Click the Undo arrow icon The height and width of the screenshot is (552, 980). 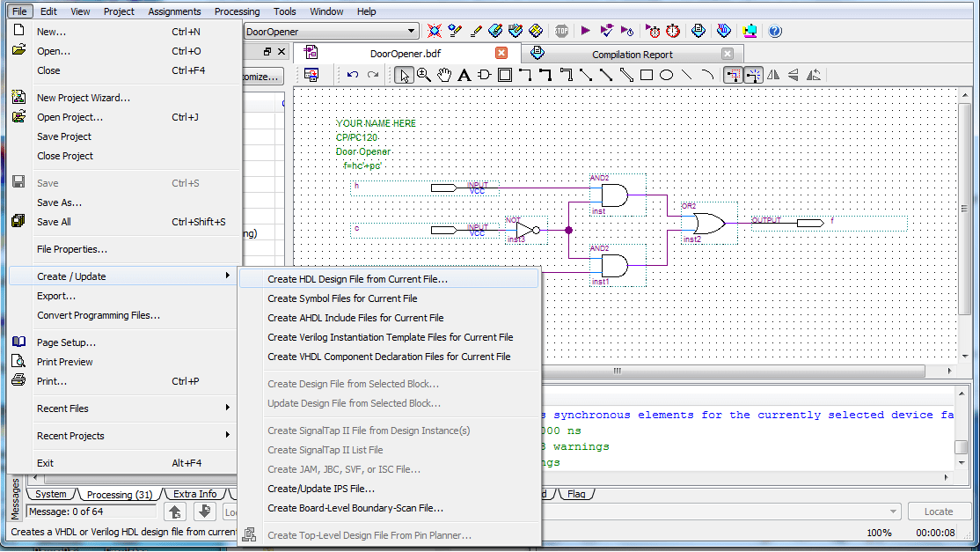[353, 75]
